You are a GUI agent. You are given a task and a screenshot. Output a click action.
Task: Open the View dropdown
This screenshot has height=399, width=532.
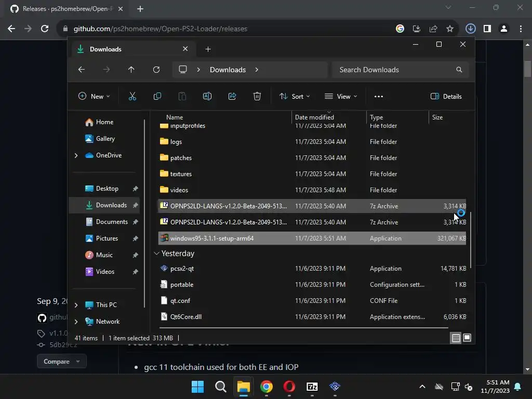tap(341, 96)
